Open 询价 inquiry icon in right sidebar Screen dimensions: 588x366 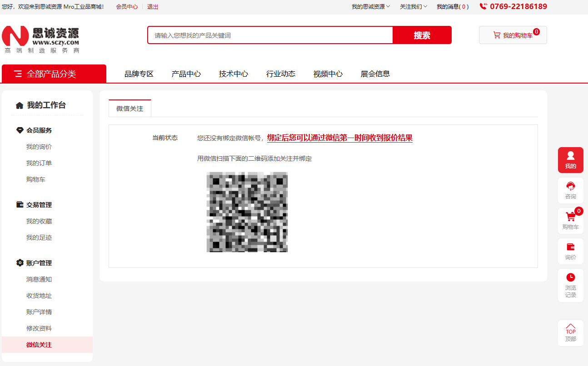coord(570,251)
